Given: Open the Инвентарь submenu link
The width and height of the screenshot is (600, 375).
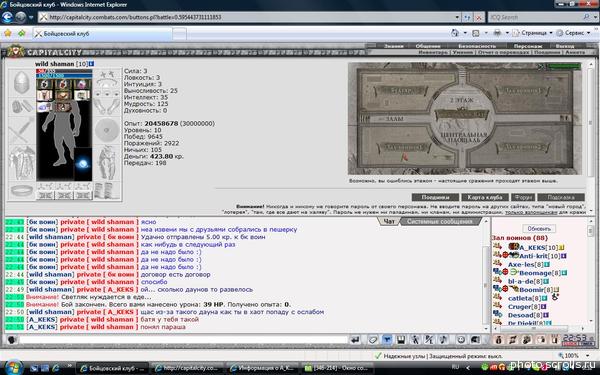Looking at the screenshot, I should click(x=433, y=52).
